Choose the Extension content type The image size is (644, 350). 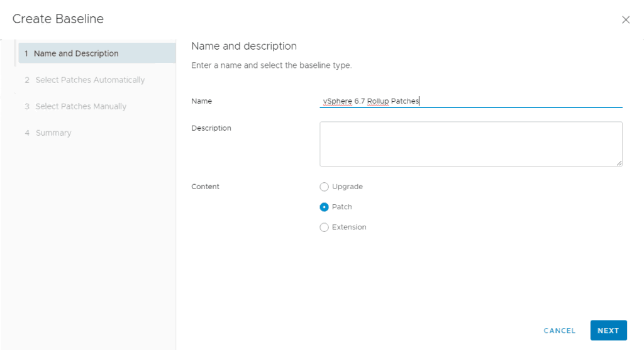tap(325, 227)
